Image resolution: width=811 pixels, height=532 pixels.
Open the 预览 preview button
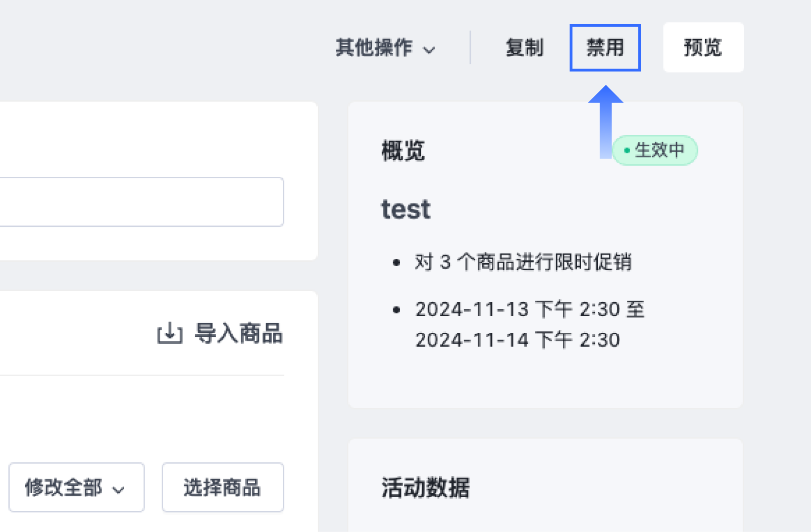(703, 48)
